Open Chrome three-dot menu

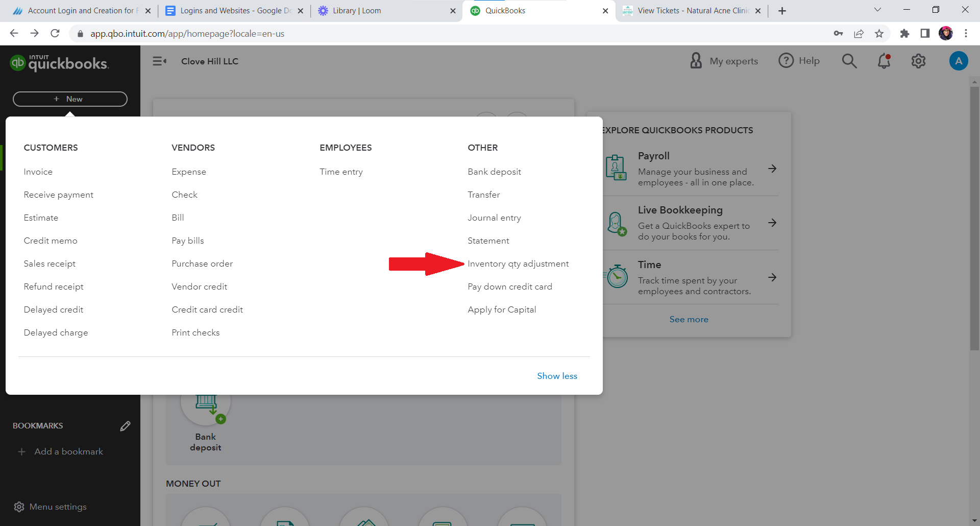tap(966, 34)
